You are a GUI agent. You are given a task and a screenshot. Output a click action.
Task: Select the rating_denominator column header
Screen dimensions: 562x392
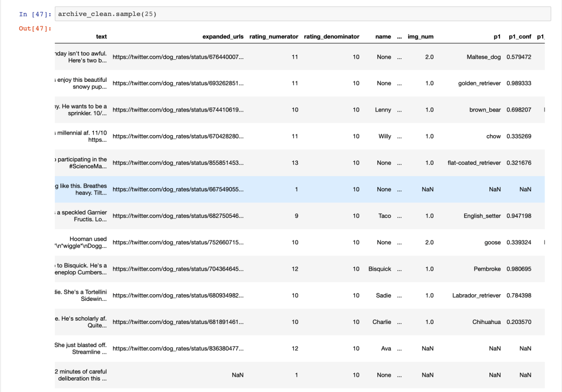tap(331, 37)
